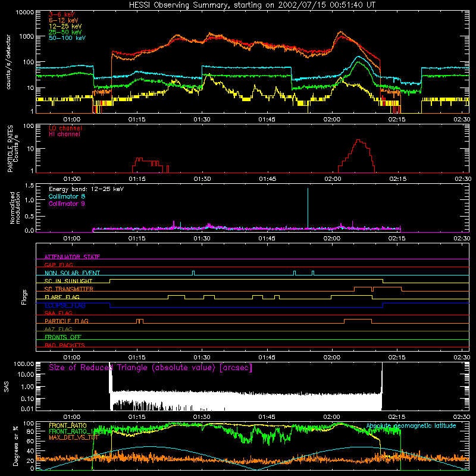Click the SC_IN_SUNLIGHT flag label
The width and height of the screenshot is (476, 476).
point(68,281)
